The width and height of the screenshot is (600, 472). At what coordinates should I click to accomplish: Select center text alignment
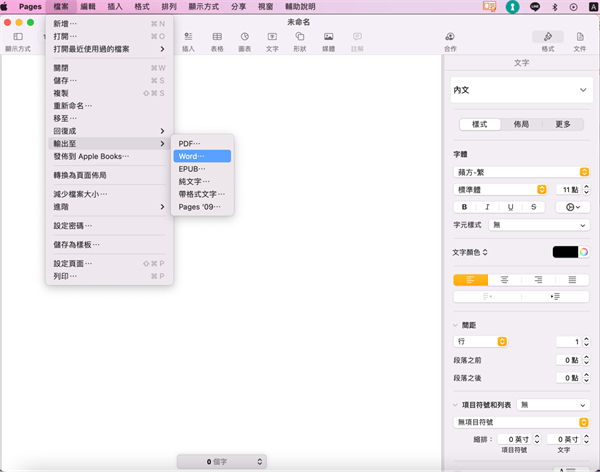pyautogui.click(x=504, y=280)
